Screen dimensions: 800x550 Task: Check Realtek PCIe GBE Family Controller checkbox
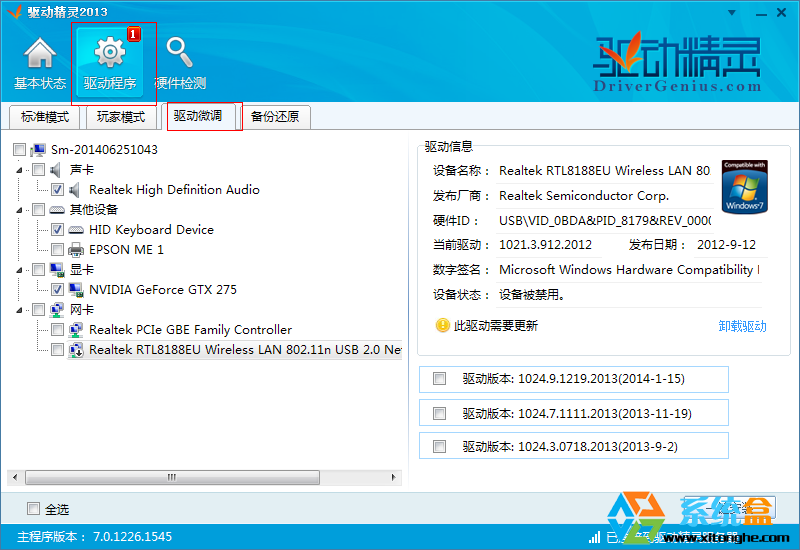(57, 330)
